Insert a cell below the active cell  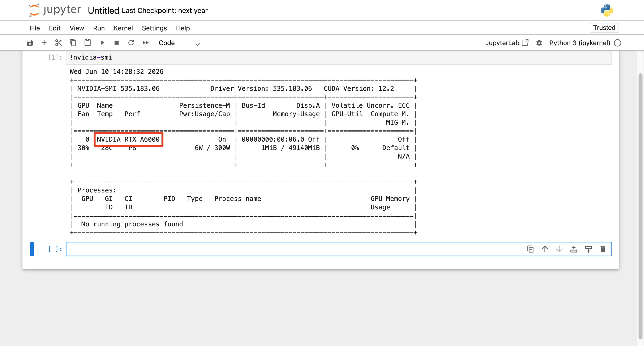point(588,249)
